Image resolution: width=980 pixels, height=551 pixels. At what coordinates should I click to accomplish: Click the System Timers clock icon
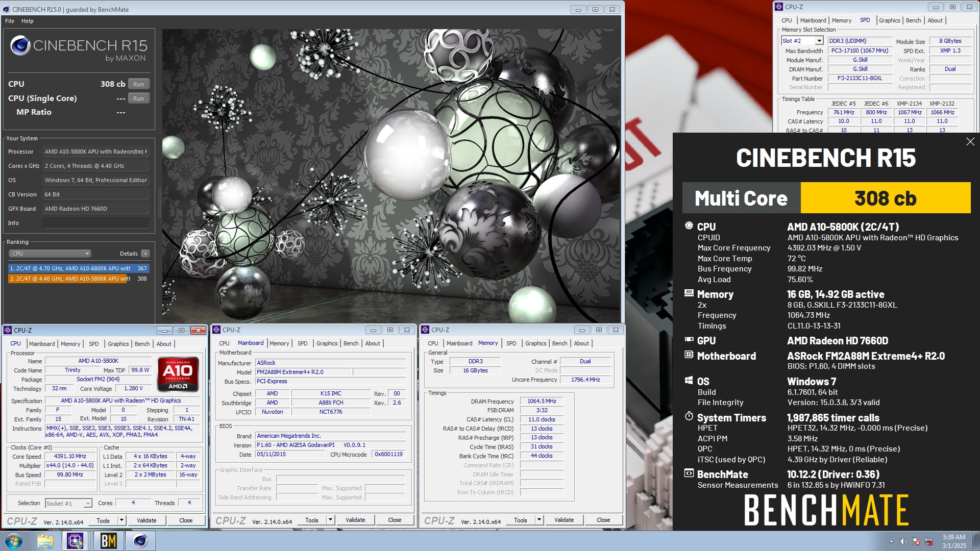(x=689, y=417)
